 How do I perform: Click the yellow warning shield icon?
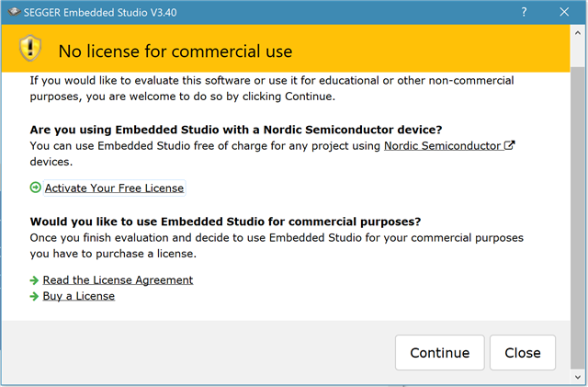pos(30,48)
